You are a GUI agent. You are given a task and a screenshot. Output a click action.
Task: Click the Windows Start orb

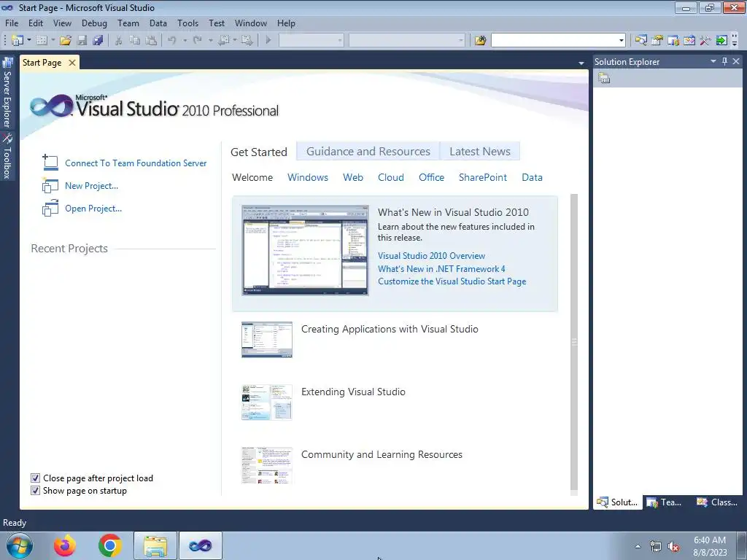click(20, 545)
